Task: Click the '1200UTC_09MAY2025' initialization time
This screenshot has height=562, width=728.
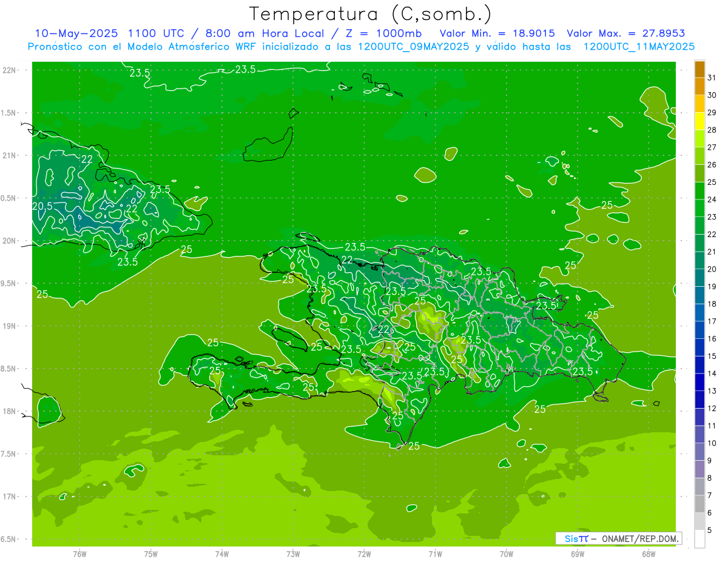Action: (413, 46)
